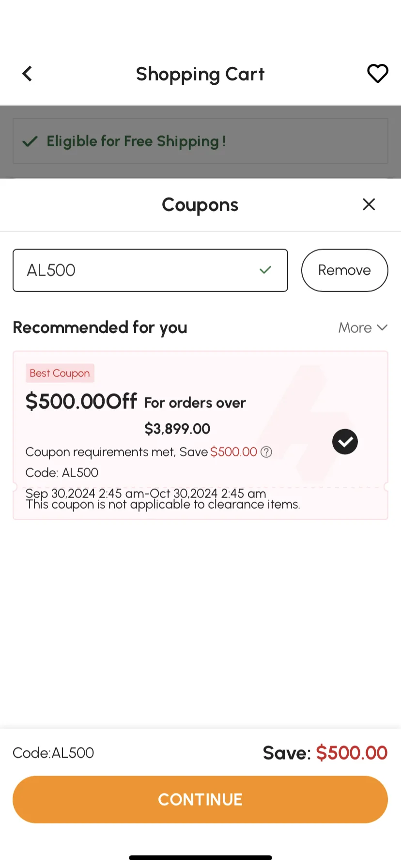This screenshot has height=868, width=401.
Task: Tap the home indicator bar
Action: pyautogui.click(x=200, y=858)
